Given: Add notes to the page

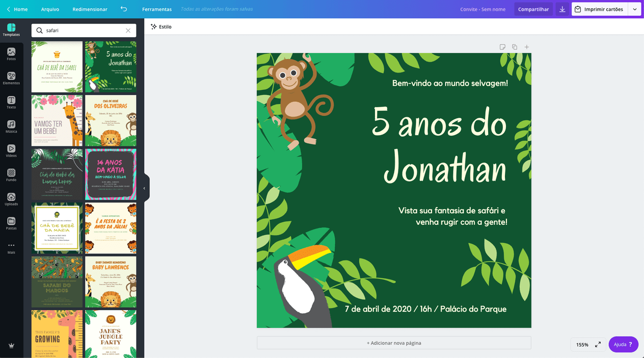Looking at the screenshot, I should (x=502, y=47).
